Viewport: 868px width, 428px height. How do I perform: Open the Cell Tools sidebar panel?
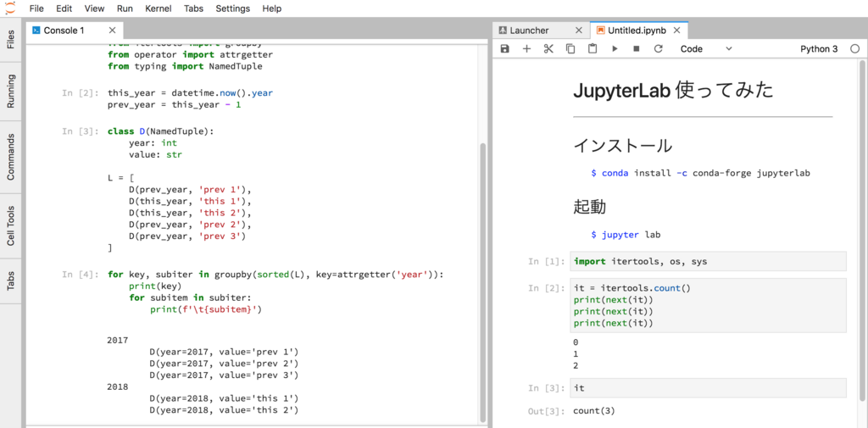click(11, 226)
